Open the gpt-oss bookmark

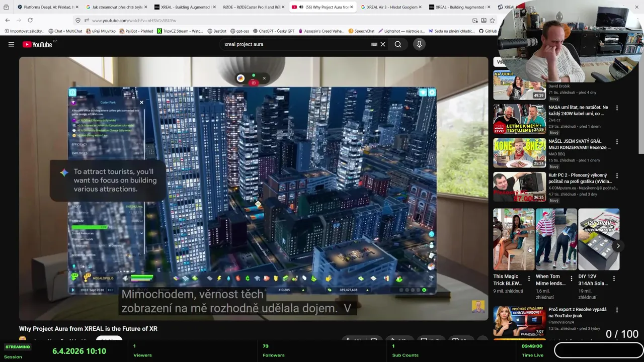(239, 31)
